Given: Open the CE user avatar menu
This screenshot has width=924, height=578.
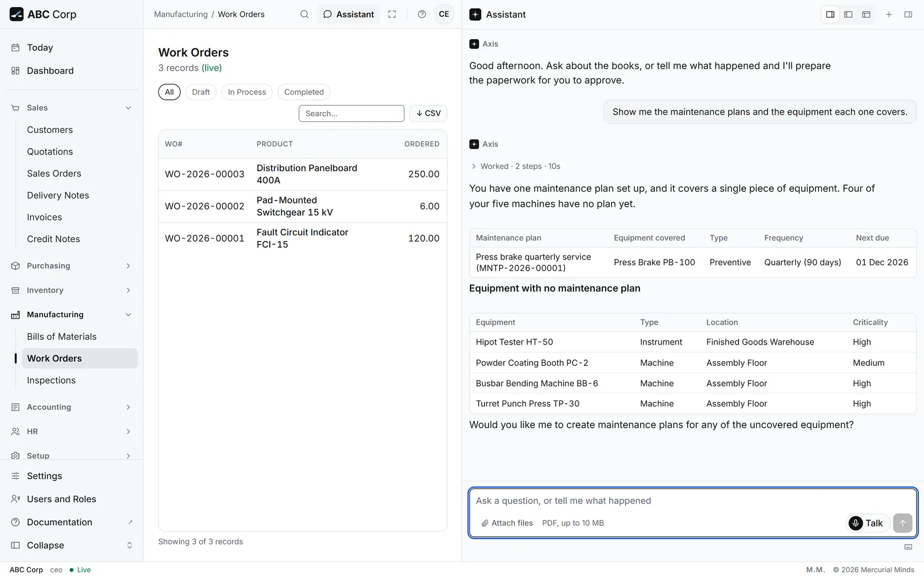Looking at the screenshot, I should 444,14.
